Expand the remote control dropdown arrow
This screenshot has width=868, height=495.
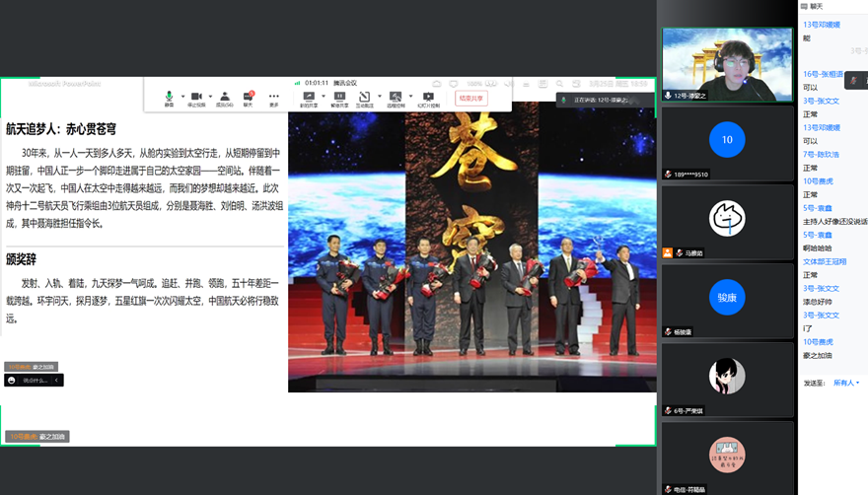point(410,97)
